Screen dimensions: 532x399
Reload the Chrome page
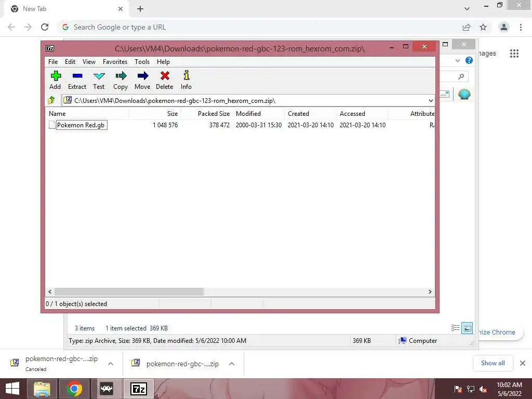coord(45,27)
